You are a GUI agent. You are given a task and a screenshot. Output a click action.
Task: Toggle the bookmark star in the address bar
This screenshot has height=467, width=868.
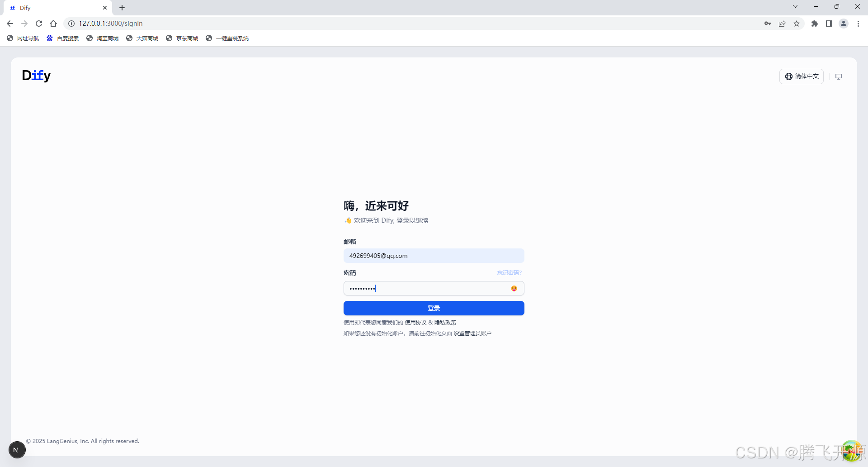click(797, 23)
